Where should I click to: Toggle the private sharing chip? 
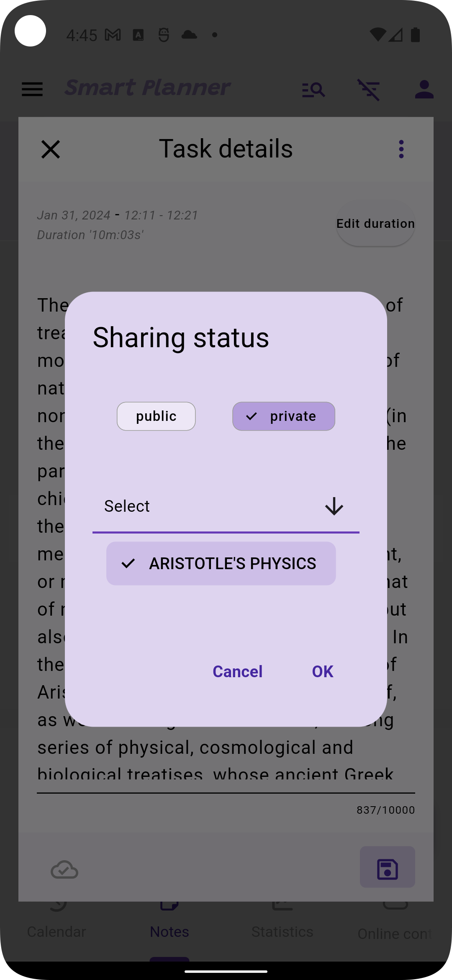coord(284,416)
